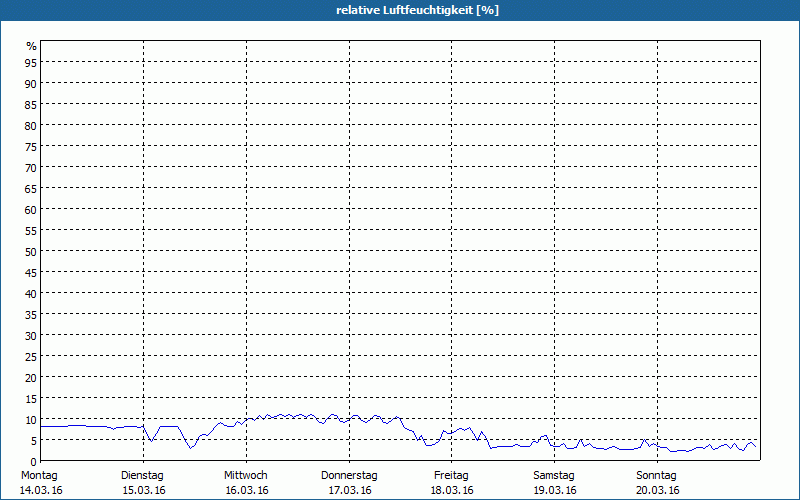The image size is (800, 500).
Task: Pick the Donnerstag day label
Action: point(349,475)
